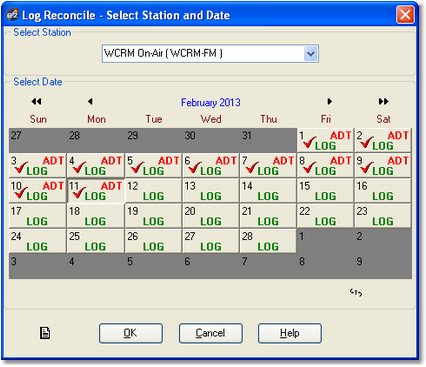Click grayed March 9 cell
The image size is (426, 367).
tap(383, 266)
